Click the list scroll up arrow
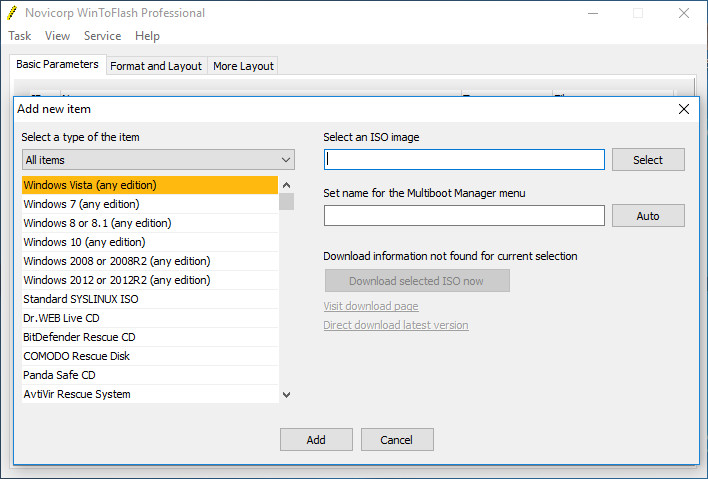Viewport: 708px width, 479px height. coord(286,185)
